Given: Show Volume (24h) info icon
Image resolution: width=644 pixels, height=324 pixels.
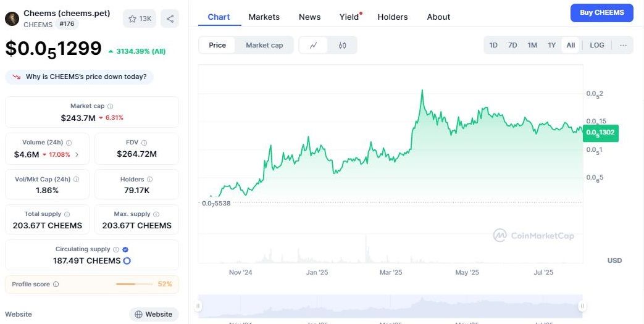Looking at the screenshot, I should (x=69, y=143).
